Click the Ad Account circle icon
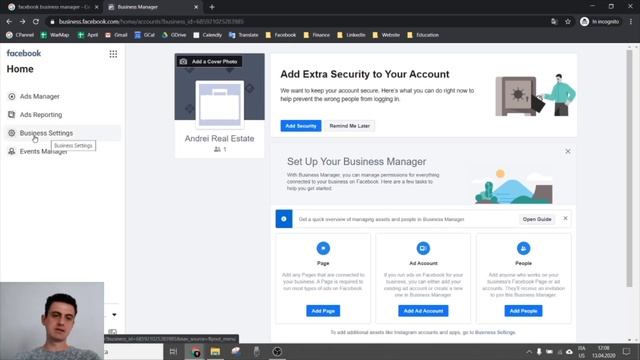This screenshot has width=640, height=360. pyautogui.click(x=423, y=248)
